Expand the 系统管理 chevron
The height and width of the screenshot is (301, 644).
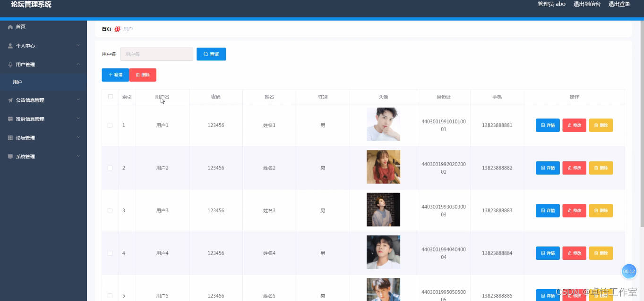(x=78, y=156)
